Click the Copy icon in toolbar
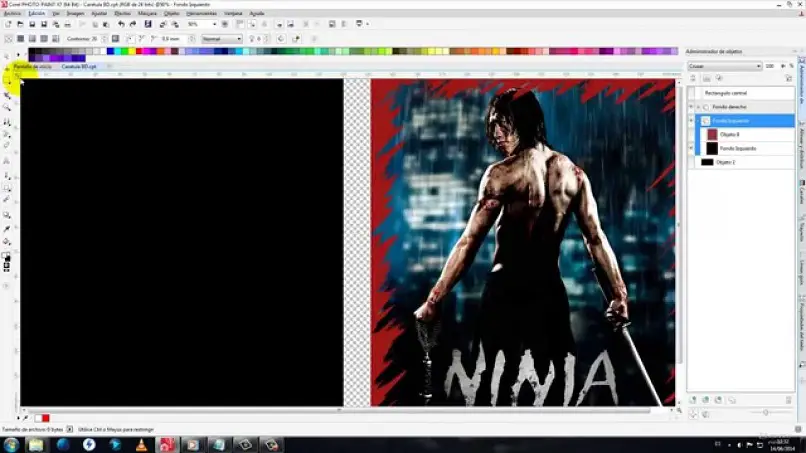This screenshot has width=806, height=453. click(x=95, y=24)
